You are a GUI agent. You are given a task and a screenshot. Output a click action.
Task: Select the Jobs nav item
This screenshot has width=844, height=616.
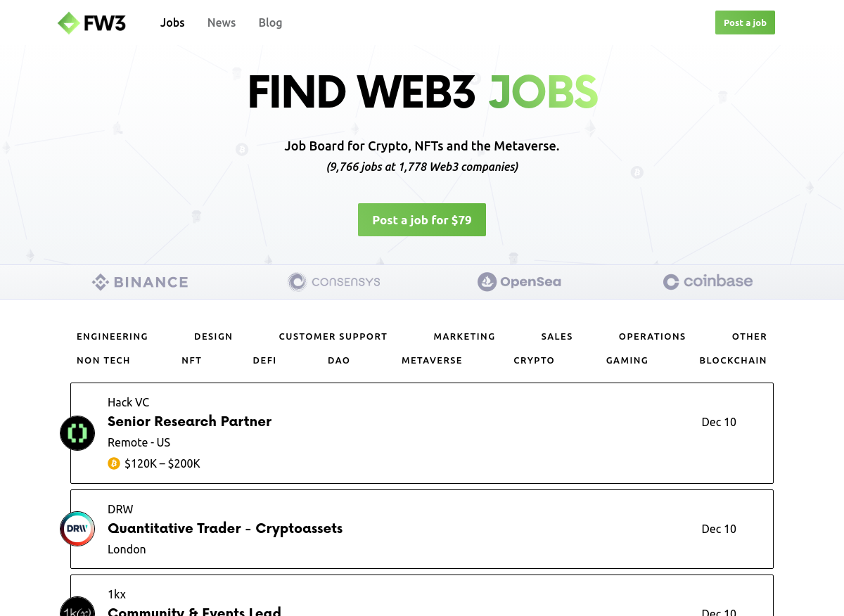click(172, 23)
